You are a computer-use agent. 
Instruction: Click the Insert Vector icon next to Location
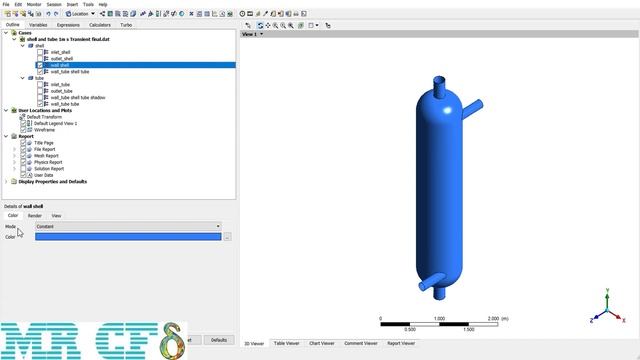coord(102,14)
